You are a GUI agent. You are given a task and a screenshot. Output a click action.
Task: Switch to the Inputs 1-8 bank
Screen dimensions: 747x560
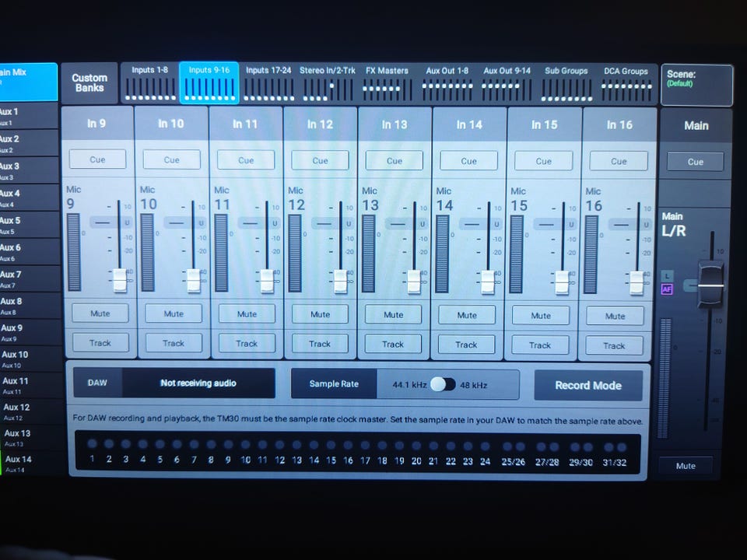point(149,83)
